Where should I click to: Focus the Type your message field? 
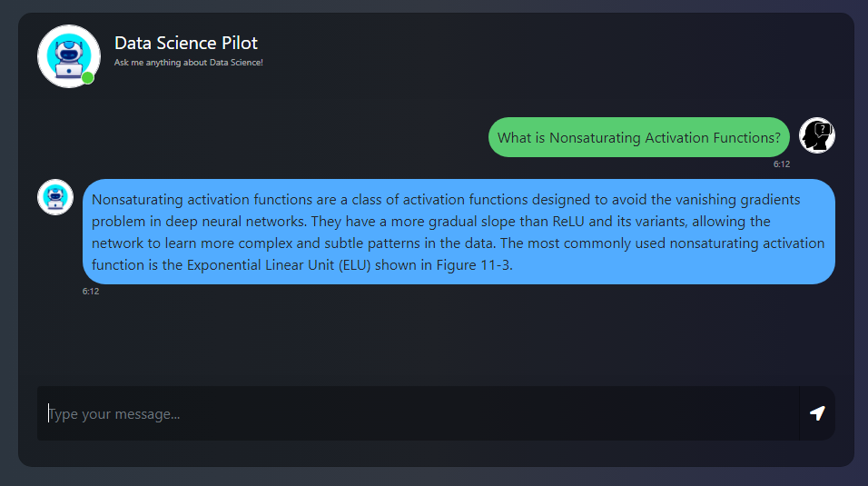(x=418, y=414)
